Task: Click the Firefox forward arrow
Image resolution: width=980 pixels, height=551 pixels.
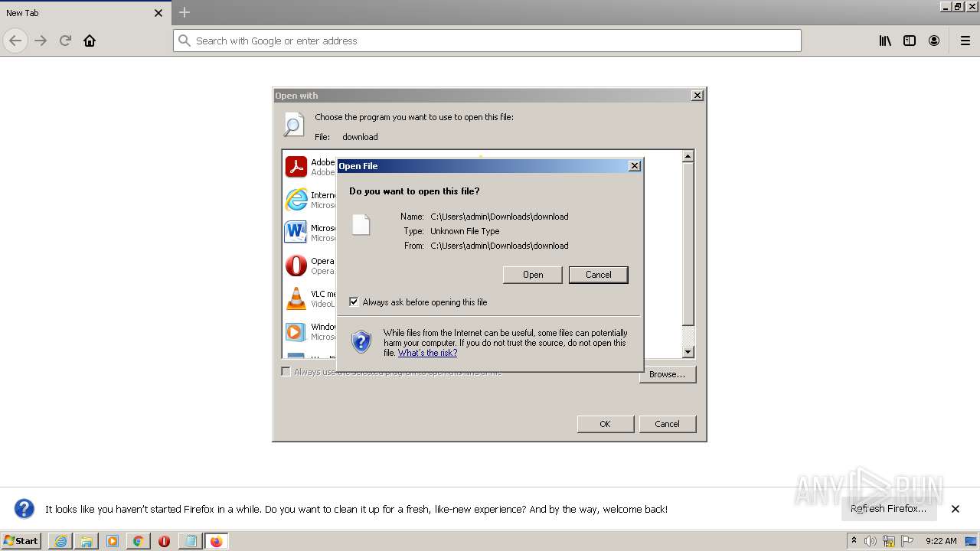Action: point(41,41)
